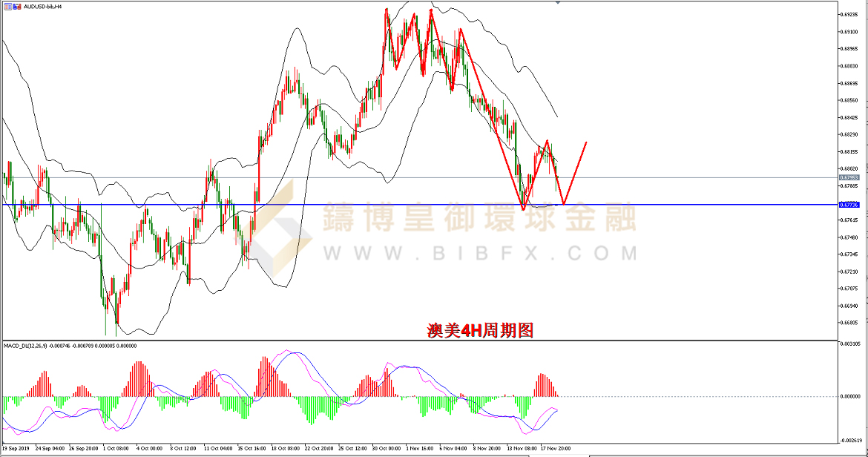Screen dimensions: 868x457
Task: Click the 11 Oct 04:00 time label
Action: (x=218, y=448)
